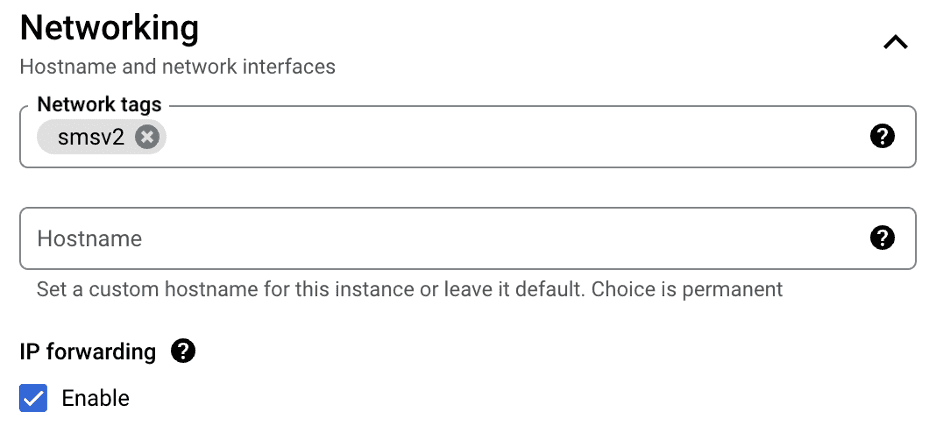Uncheck the IP forwarding Enable checkbox
This screenshot has height=440, width=936.
pyautogui.click(x=34, y=398)
